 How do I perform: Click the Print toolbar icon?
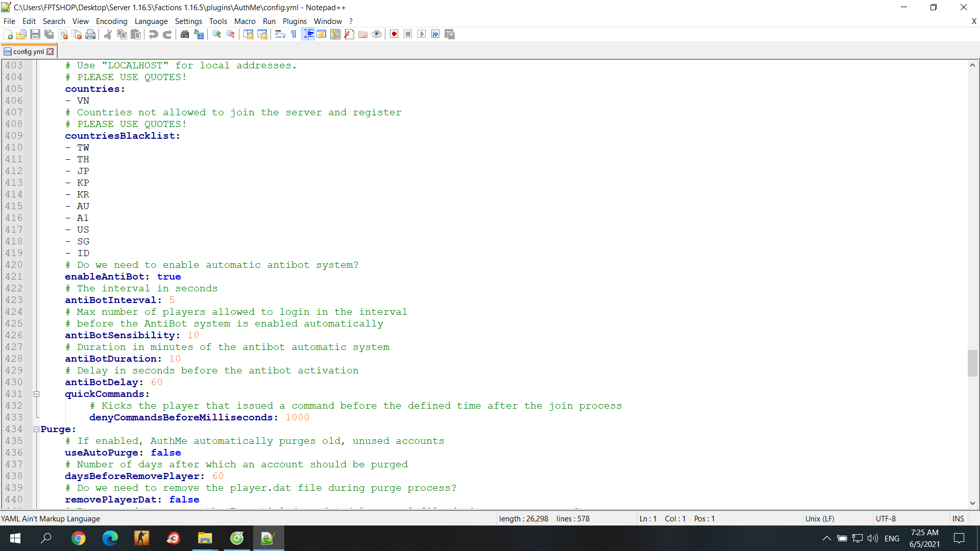[x=90, y=34]
